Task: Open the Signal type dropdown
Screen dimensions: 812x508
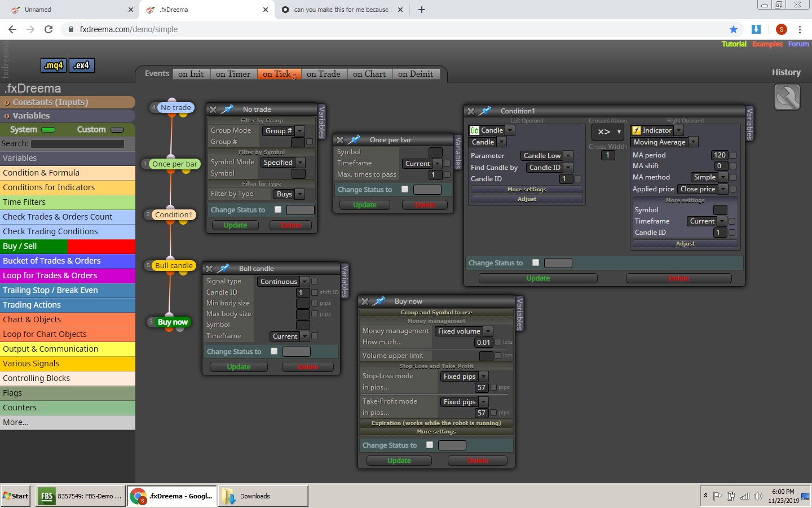Action: (284, 282)
